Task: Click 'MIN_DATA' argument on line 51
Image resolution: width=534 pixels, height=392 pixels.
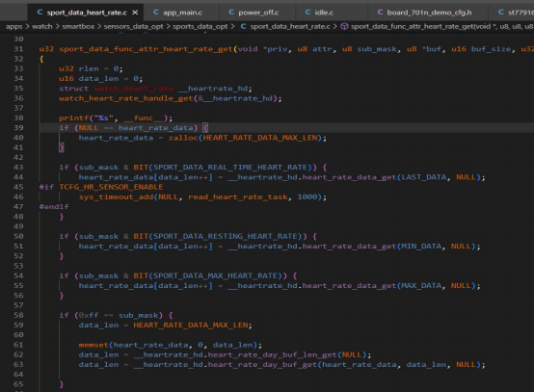Action: tap(421, 247)
